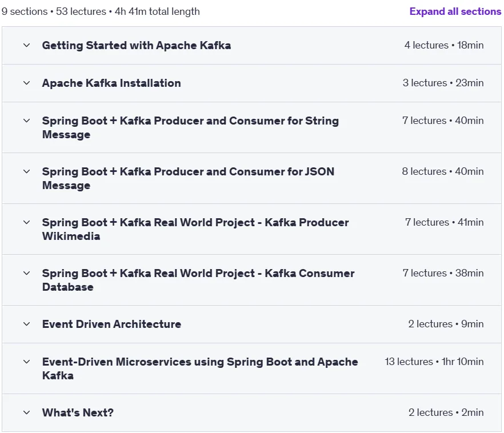Expand chevron for Event-Driven Microservices section

tap(27, 362)
